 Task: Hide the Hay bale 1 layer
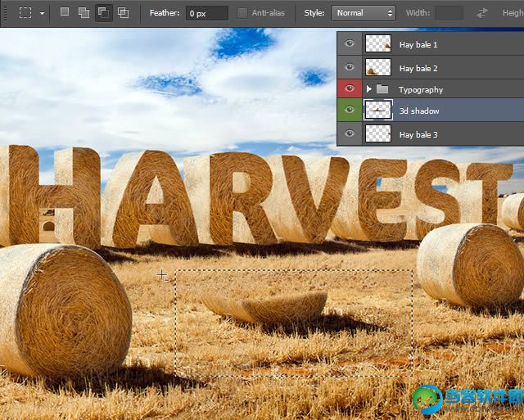[x=350, y=44]
